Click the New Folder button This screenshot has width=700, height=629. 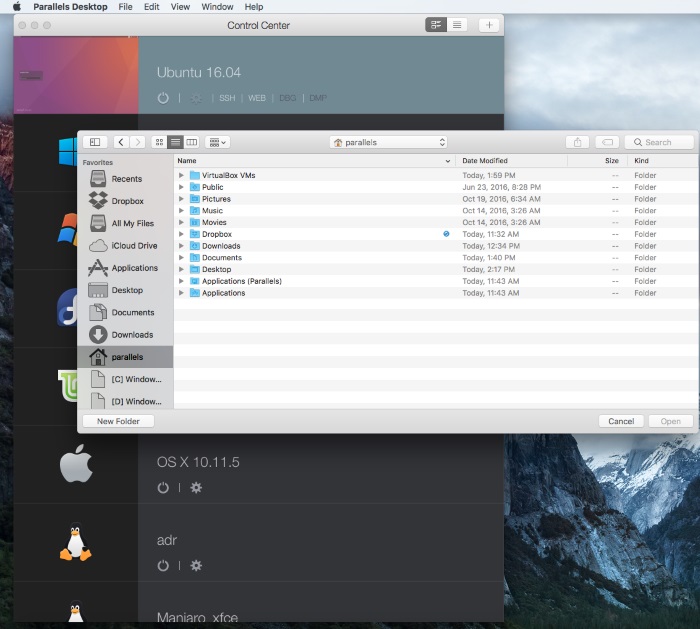tap(118, 421)
